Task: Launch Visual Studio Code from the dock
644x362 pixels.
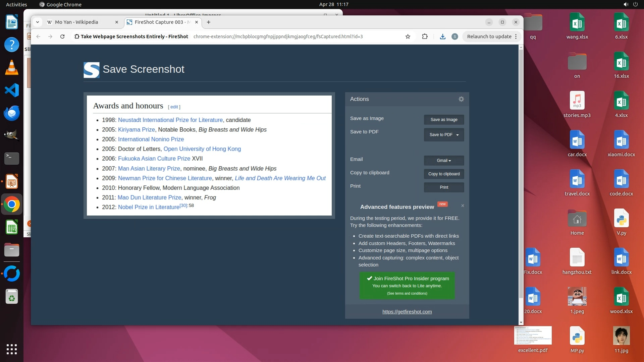Action: 12,90
